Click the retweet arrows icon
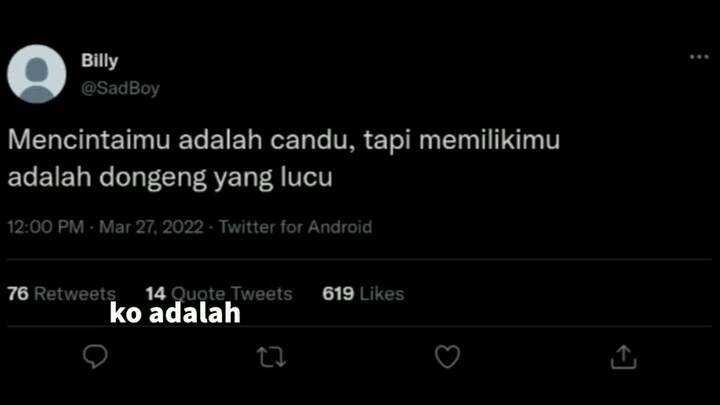This screenshot has width=720, height=405. [271, 357]
